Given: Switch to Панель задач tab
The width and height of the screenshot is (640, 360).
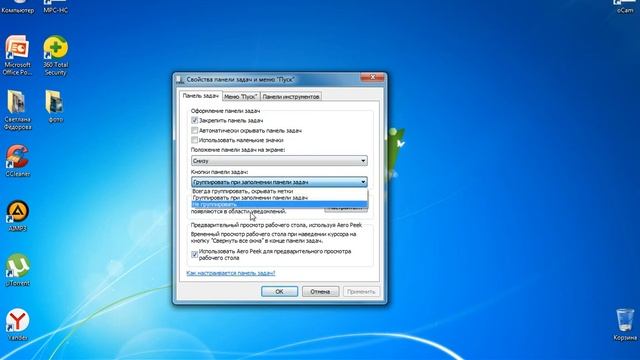Looking at the screenshot, I should (x=200, y=96).
